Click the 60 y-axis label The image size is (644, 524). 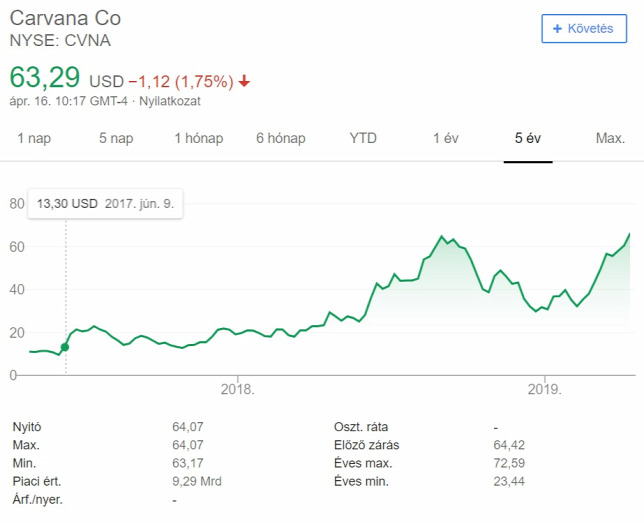17,247
